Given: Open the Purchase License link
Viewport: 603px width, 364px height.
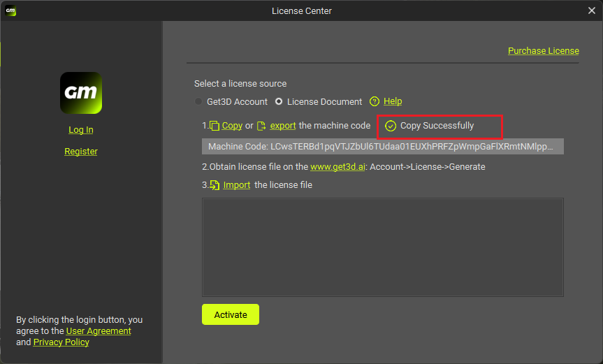Looking at the screenshot, I should [543, 50].
